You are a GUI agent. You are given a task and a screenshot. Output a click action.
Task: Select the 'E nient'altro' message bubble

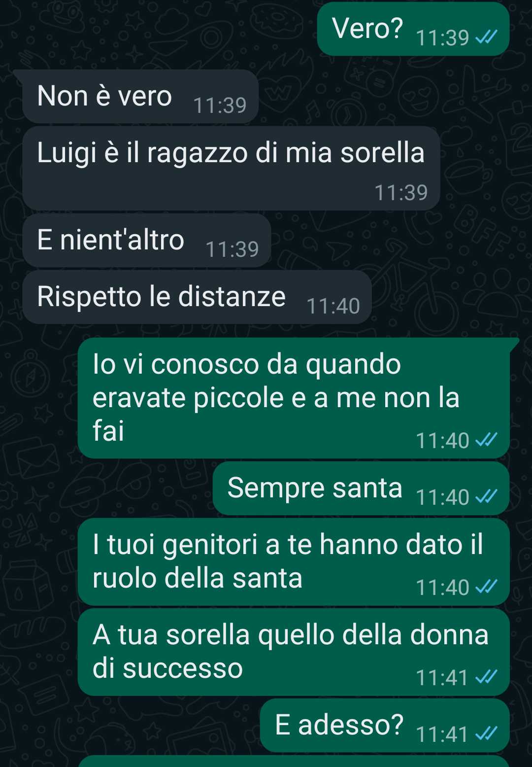[147, 241]
